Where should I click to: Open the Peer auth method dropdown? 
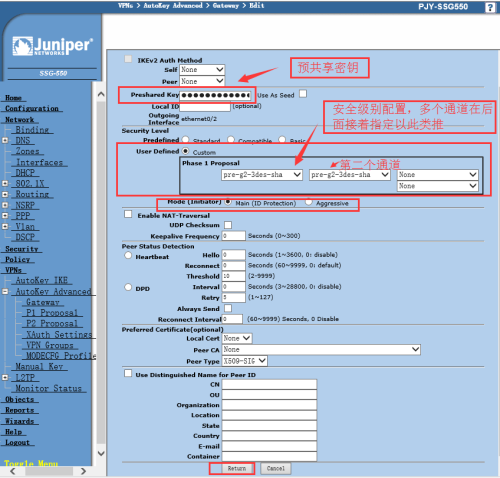202,81
